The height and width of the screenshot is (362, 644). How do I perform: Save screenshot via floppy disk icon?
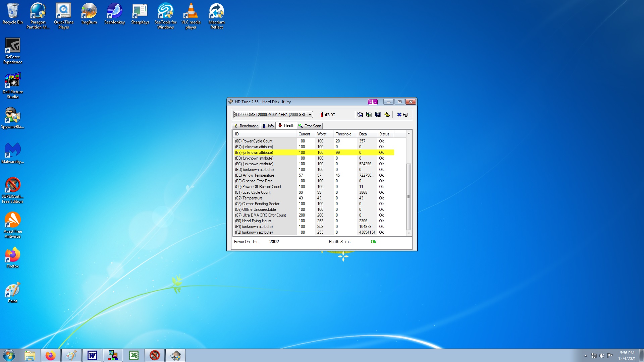[378, 115]
